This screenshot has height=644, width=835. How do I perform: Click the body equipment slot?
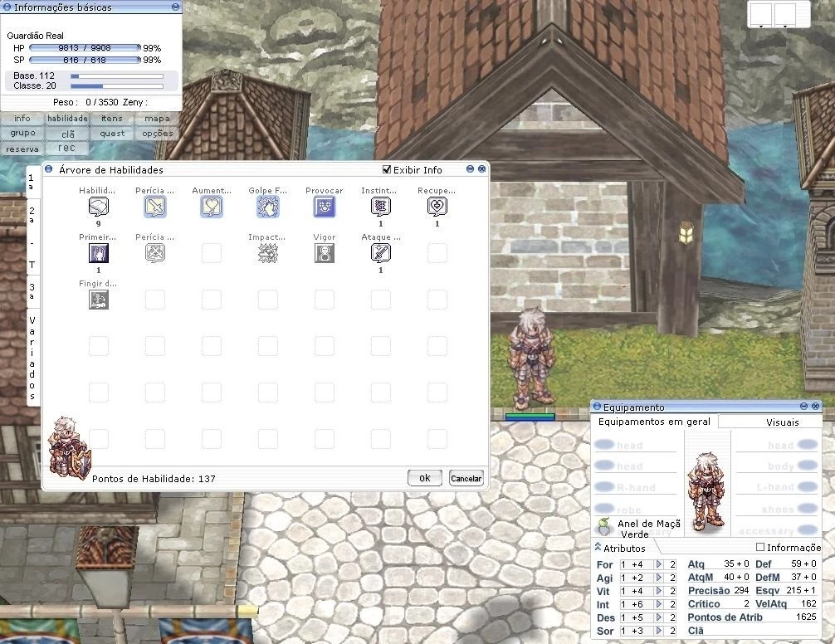778,466
